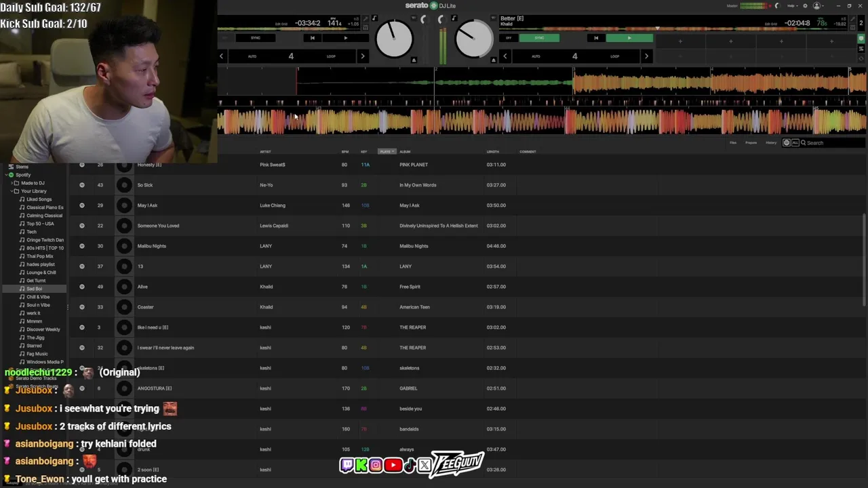Click album art of May I Ask
868x488 pixels.
[124, 205]
